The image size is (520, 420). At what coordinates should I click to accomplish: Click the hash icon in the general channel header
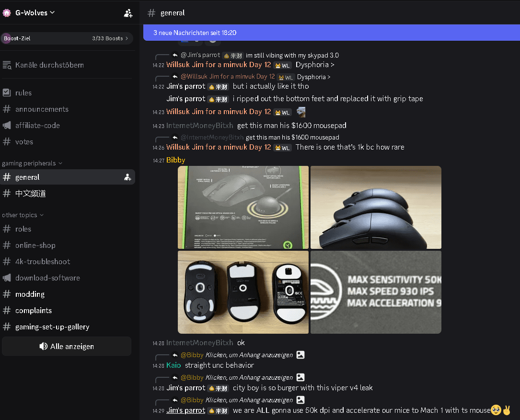(x=151, y=13)
